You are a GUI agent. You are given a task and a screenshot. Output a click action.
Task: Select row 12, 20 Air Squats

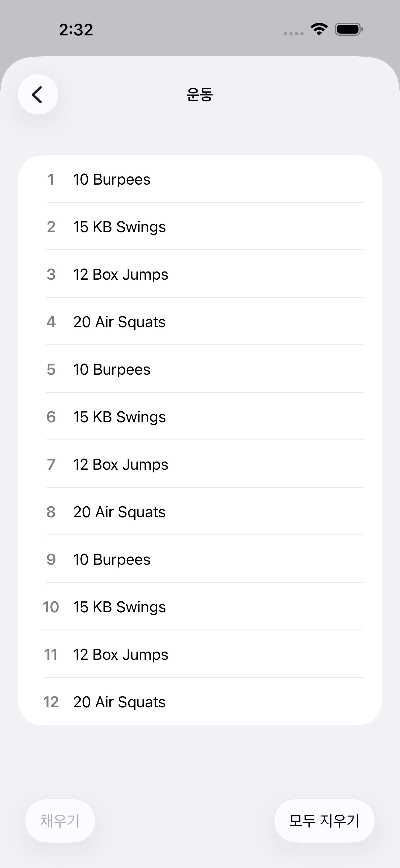pos(200,702)
